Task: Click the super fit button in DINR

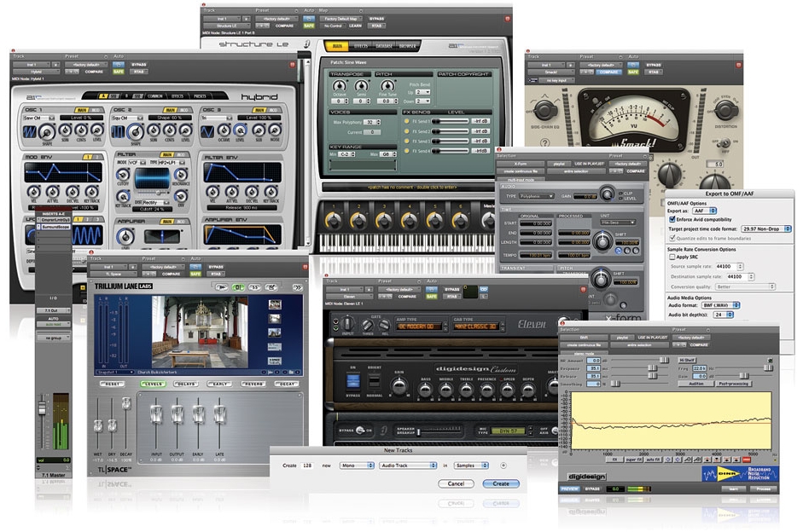Action: click(x=633, y=460)
